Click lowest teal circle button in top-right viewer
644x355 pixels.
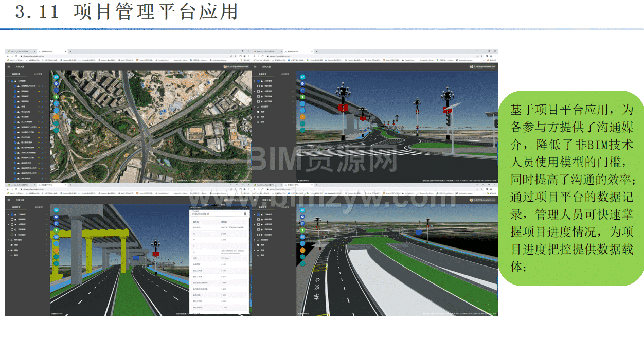click(x=302, y=130)
